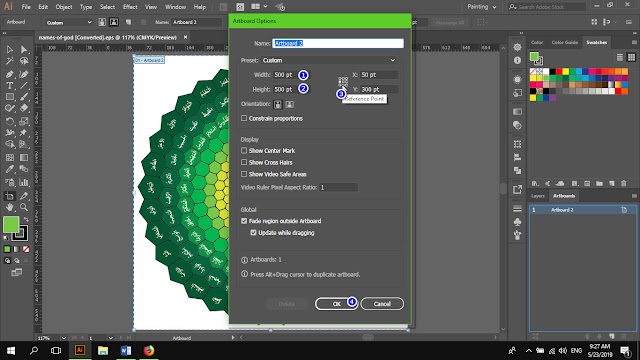Image resolution: width=640 pixels, height=360 pixels.
Task: Enable Constrain proportions checkbox
Action: [x=244, y=118]
